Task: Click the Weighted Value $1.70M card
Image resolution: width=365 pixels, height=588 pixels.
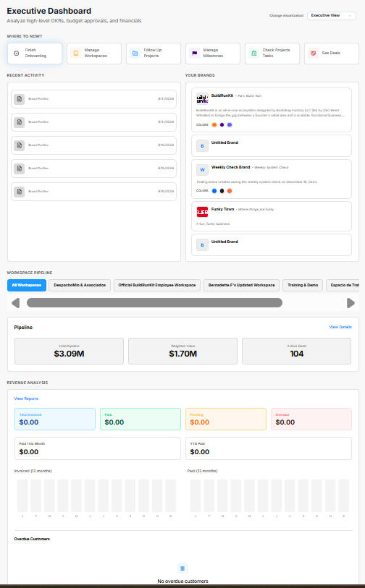Action: point(183,351)
